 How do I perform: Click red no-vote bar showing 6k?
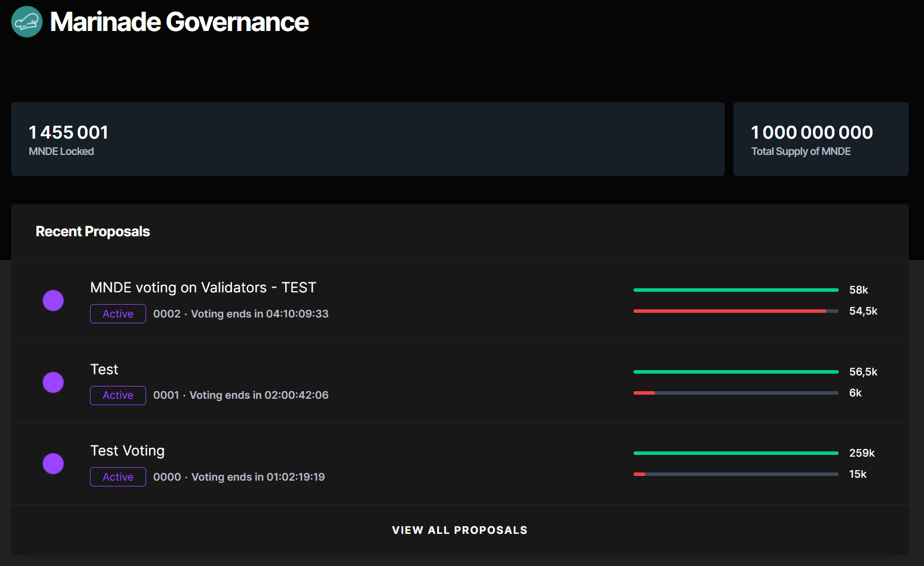[736, 393]
